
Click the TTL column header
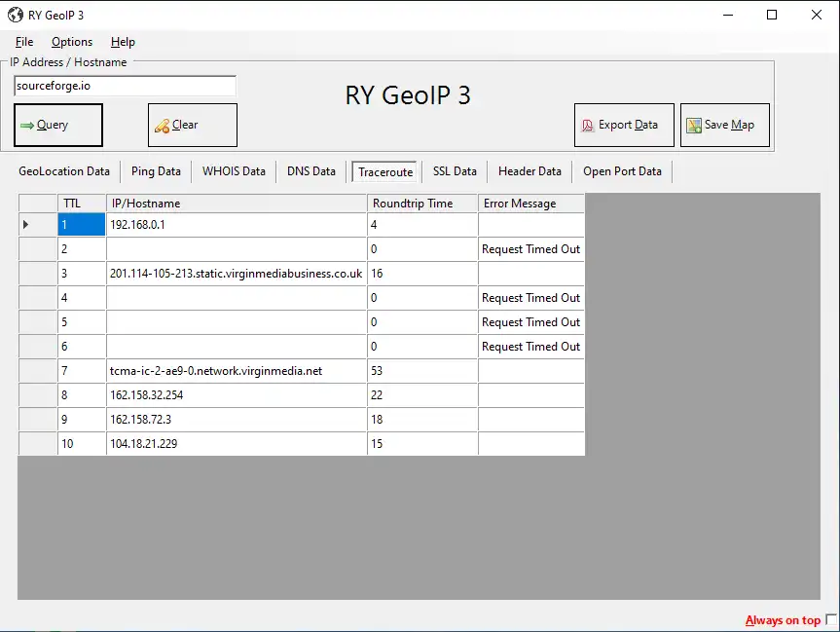point(82,204)
